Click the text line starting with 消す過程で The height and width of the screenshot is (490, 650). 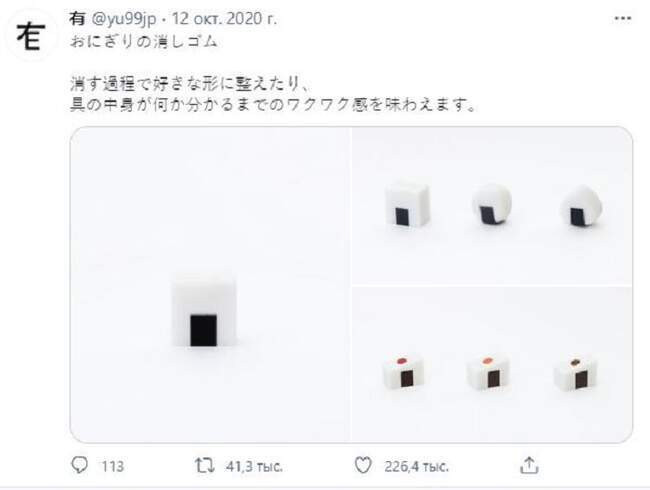[x=189, y=84]
